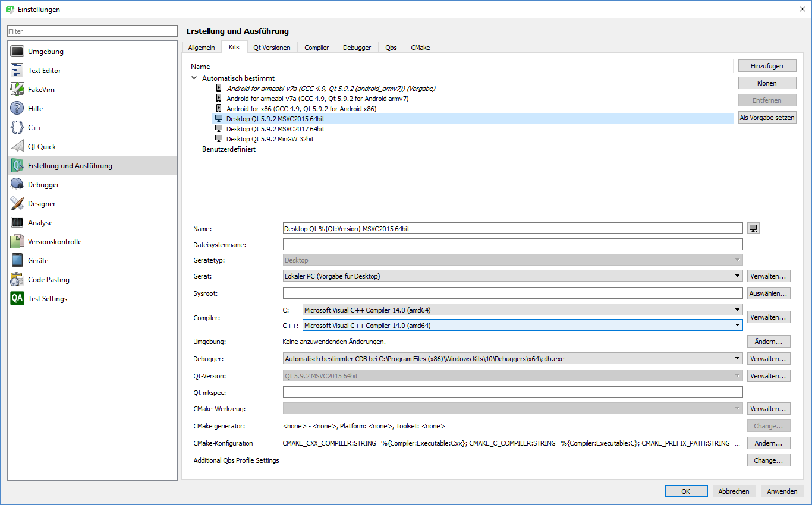This screenshot has width=812, height=505.
Task: Open the CMake-Werkzeug dropdown
Action: [513, 409]
